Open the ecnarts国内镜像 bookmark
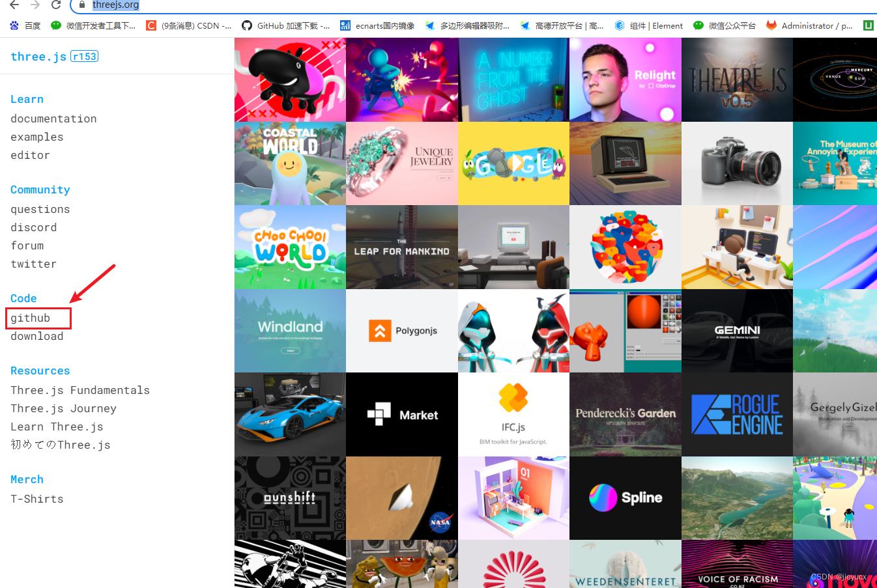 point(377,25)
